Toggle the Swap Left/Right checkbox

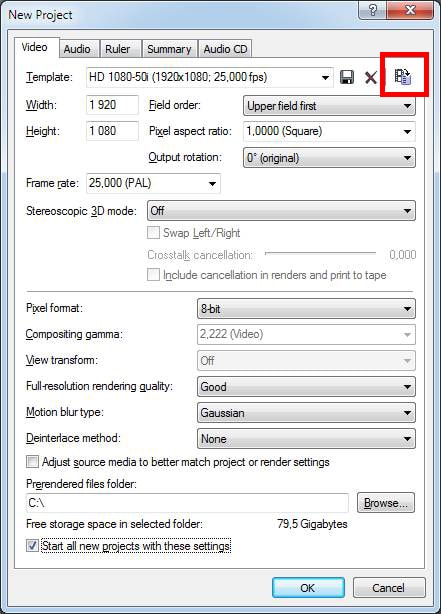153,233
